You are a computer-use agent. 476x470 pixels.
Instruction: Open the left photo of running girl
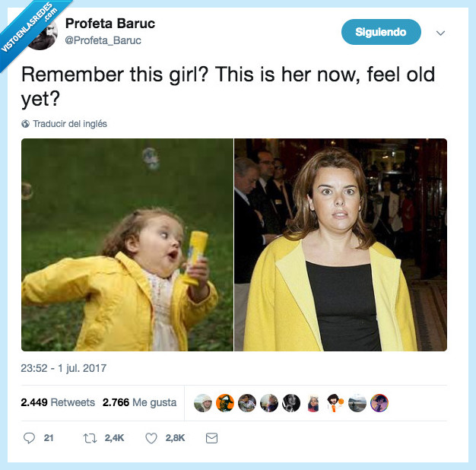(x=127, y=245)
